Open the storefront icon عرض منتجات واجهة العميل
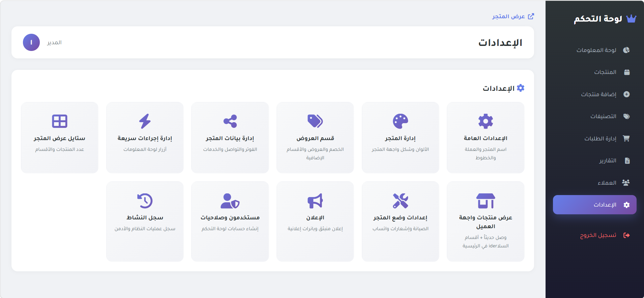 pyautogui.click(x=486, y=201)
